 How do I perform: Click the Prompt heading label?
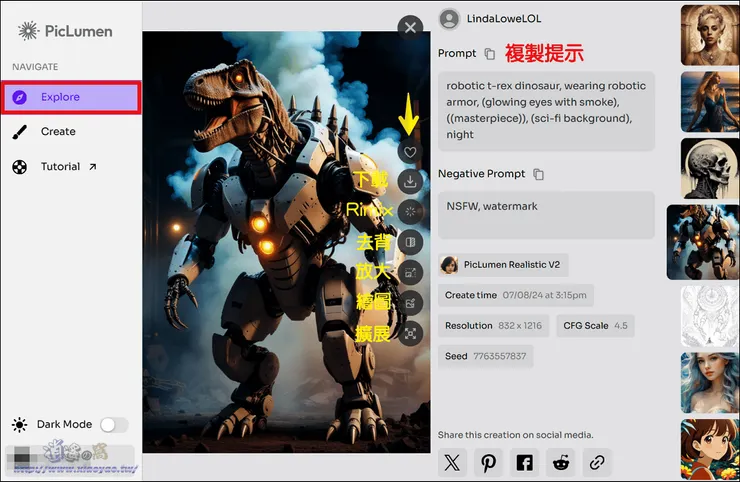(x=457, y=53)
